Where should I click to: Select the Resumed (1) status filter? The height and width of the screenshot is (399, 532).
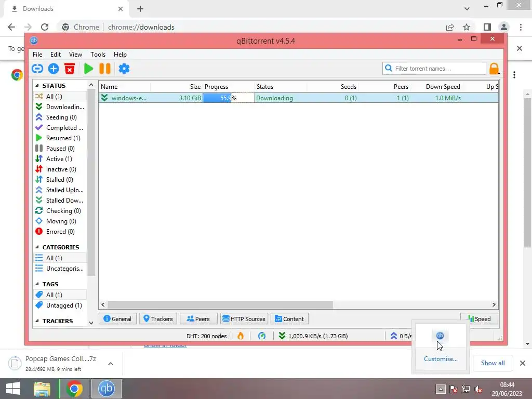pos(60,138)
